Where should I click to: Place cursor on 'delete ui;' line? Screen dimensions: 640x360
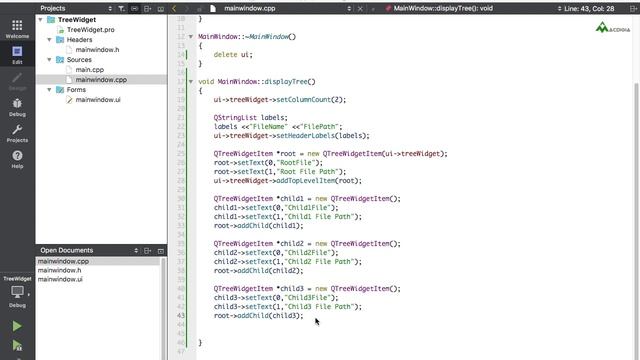(x=233, y=55)
